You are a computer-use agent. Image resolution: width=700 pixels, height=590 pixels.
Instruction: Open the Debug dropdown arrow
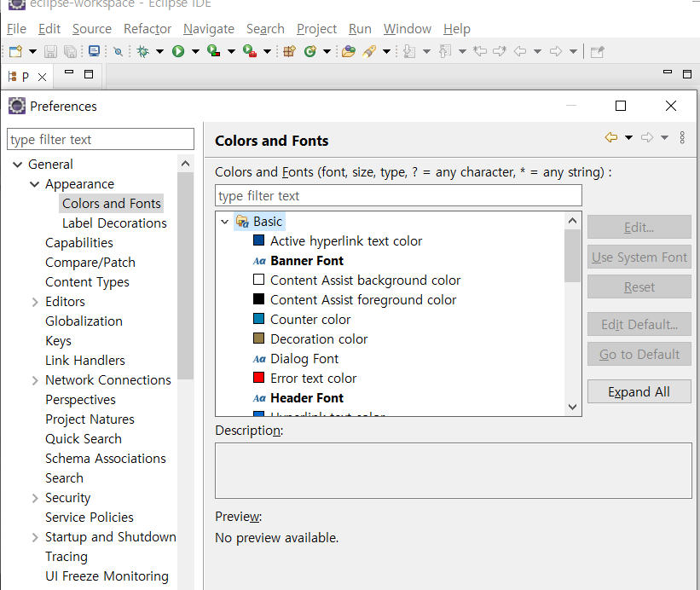pos(159,51)
